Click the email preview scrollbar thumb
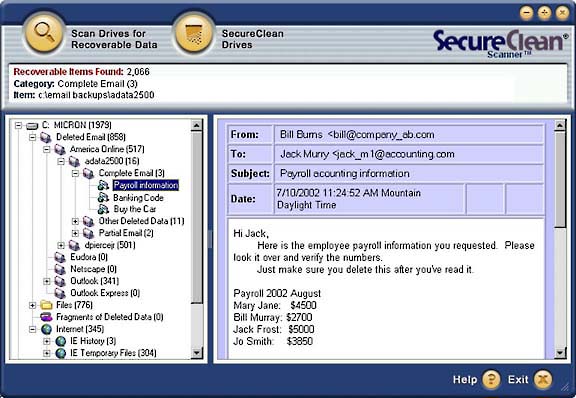 (560, 180)
